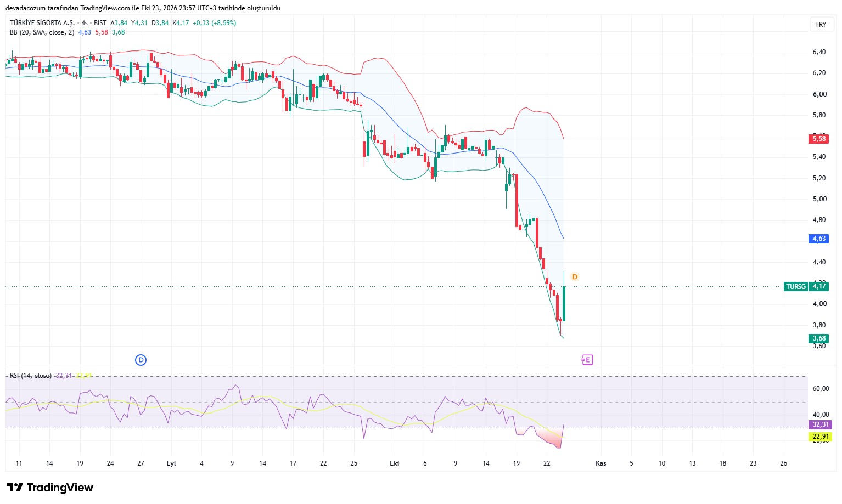Click the 5,00 price axis label
The image size is (842, 504).
819,199
